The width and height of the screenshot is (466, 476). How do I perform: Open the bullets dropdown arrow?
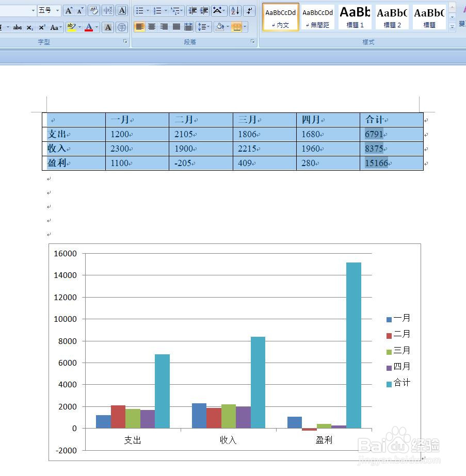click(148, 11)
